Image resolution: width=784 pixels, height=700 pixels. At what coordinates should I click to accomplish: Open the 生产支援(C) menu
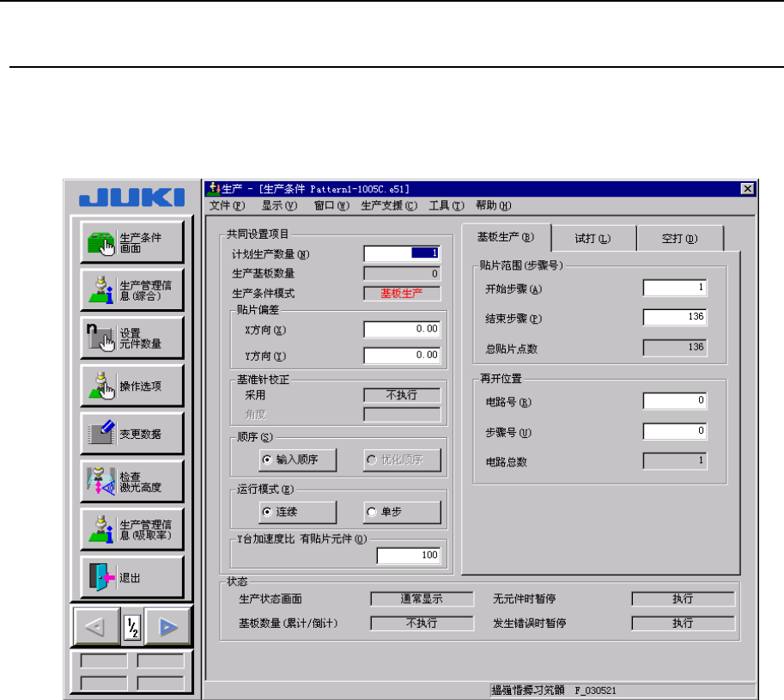click(389, 205)
